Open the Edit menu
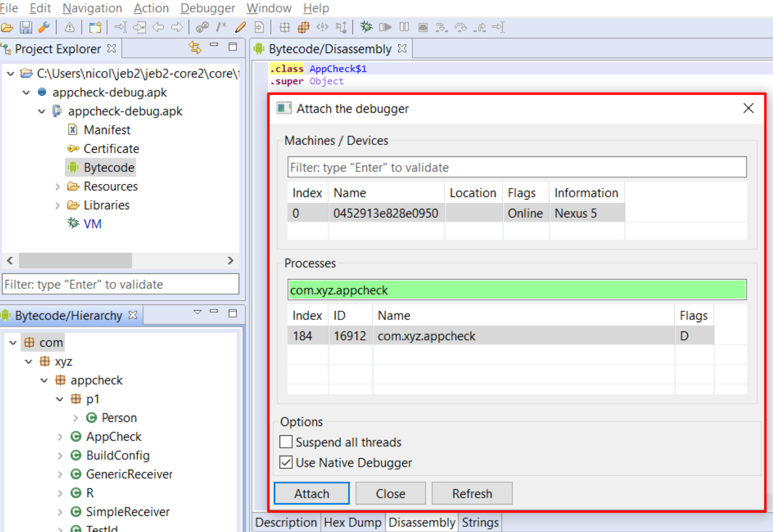 [40, 8]
